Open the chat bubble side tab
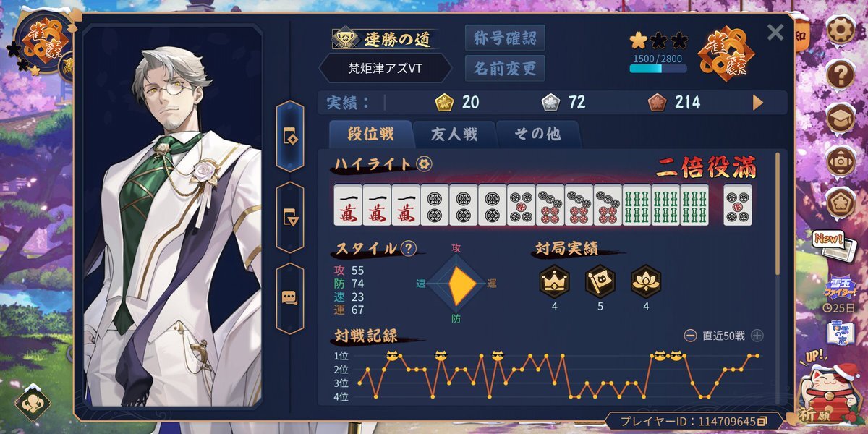This screenshot has width=868, height=434. [x=290, y=298]
